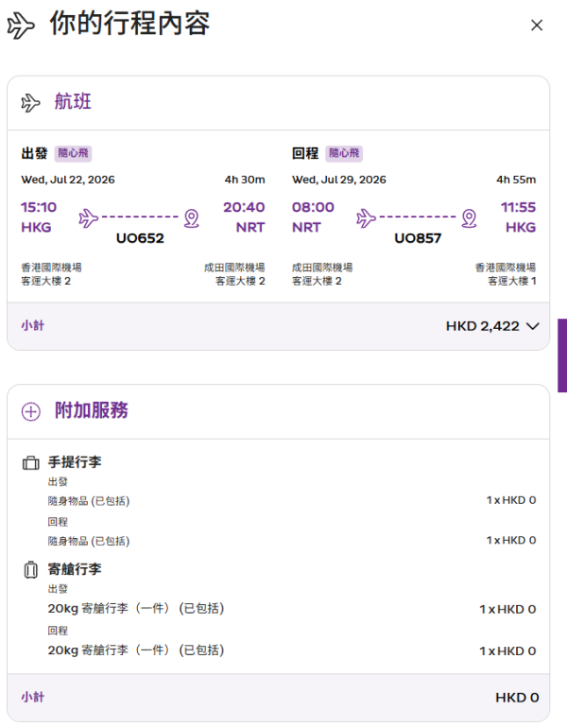Click the destination pin icon before 11:55 HKG
Viewport: 567px width, 728px height.
(x=469, y=218)
